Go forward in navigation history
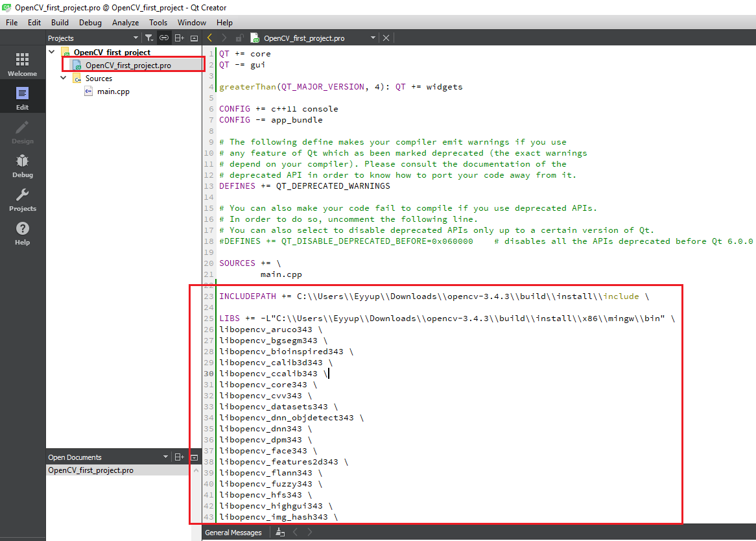Screen dimensions: 756x541 pos(223,38)
